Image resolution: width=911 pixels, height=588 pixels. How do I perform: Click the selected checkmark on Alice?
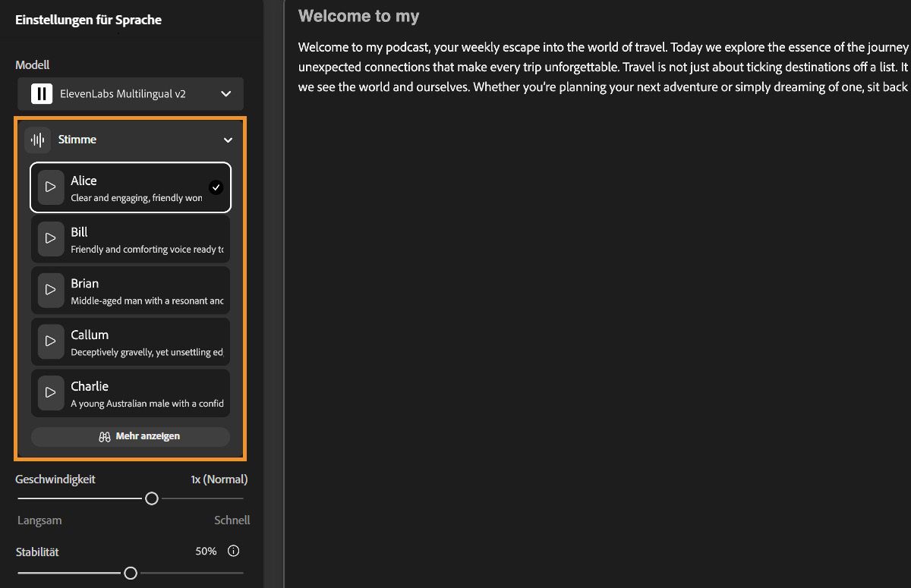(216, 187)
